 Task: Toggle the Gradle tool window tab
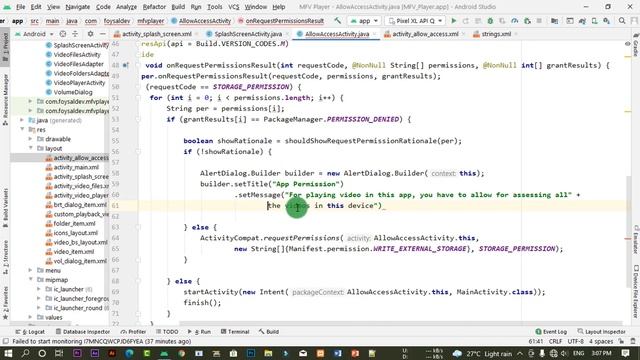click(636, 46)
